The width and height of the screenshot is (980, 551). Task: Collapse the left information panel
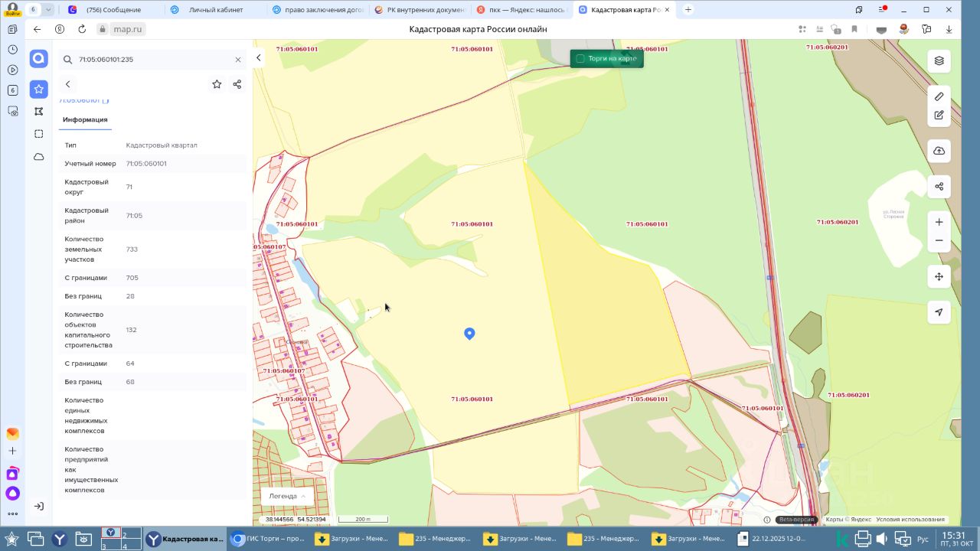pyautogui.click(x=259, y=57)
